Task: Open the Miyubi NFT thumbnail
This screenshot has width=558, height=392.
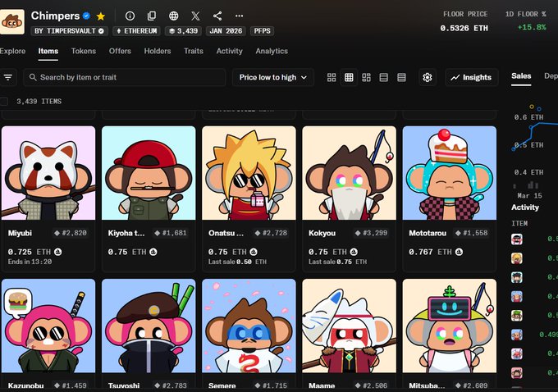Action: (48, 172)
